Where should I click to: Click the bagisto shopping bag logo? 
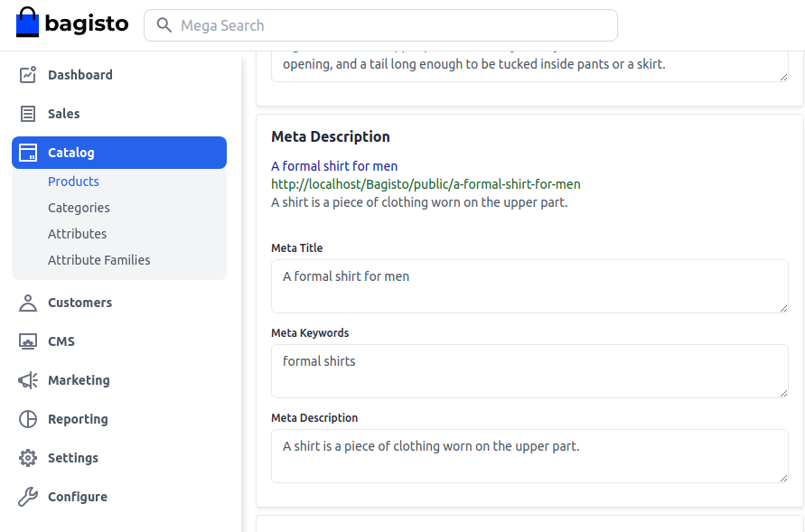[26, 22]
